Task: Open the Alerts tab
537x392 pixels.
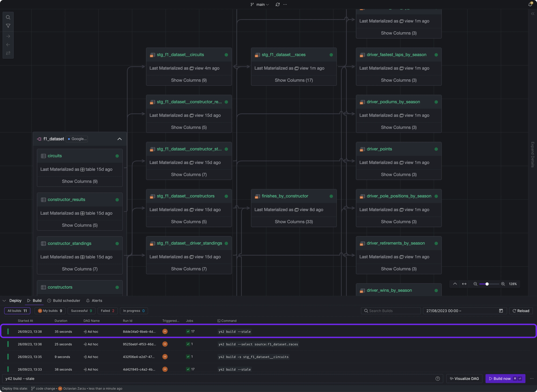Action: coord(94,300)
